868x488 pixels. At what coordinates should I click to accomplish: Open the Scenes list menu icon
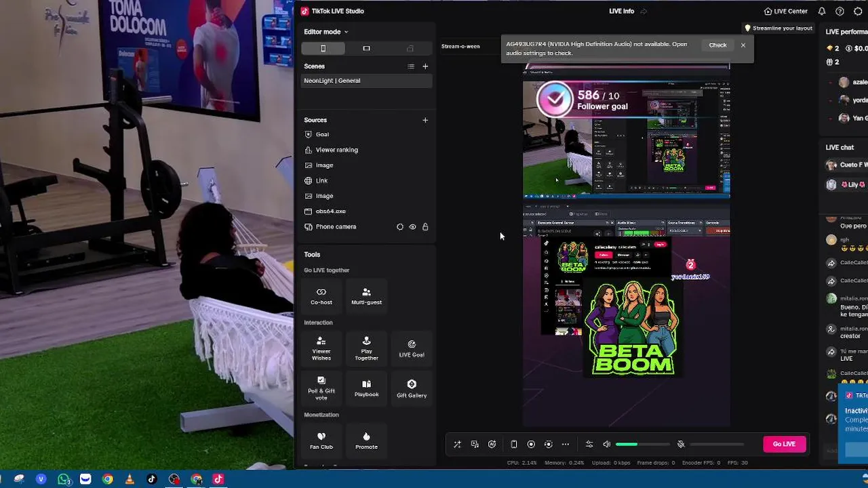pos(410,66)
